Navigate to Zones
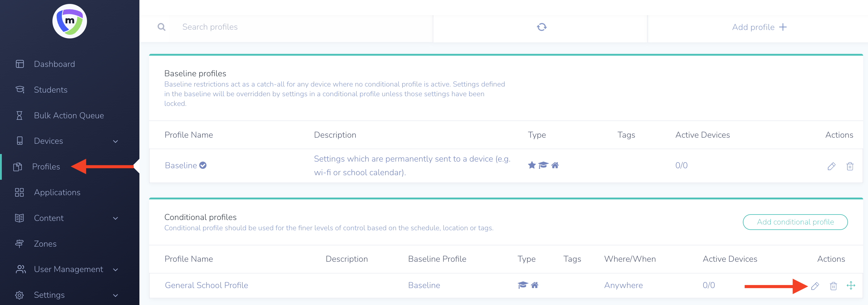The image size is (868, 305). [x=45, y=244]
